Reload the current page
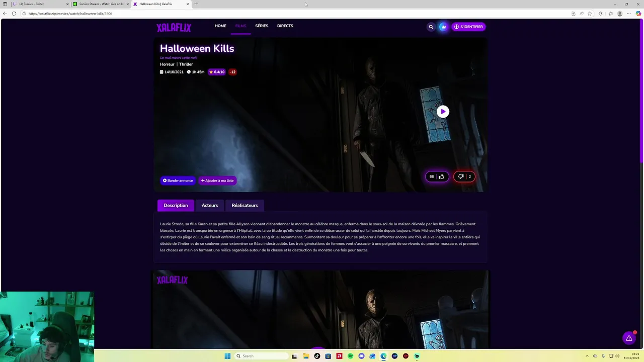Viewport: 644px width, 362px height. [x=14, y=14]
